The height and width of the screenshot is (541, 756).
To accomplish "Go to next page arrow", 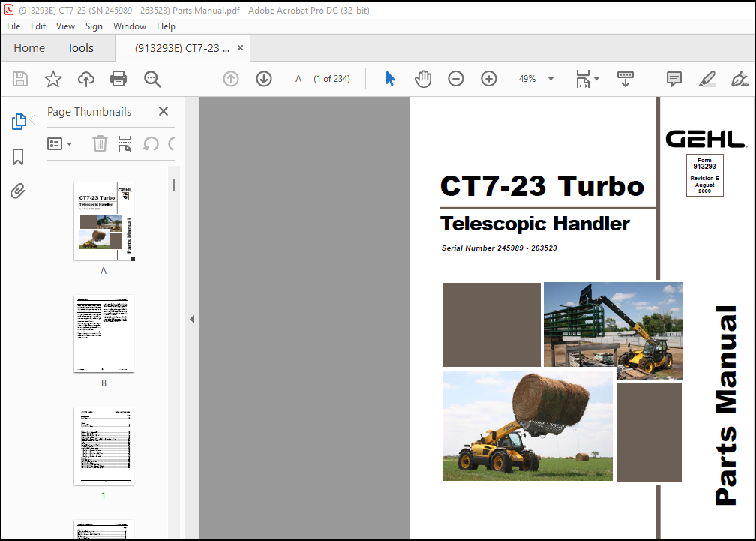I will point(264,79).
